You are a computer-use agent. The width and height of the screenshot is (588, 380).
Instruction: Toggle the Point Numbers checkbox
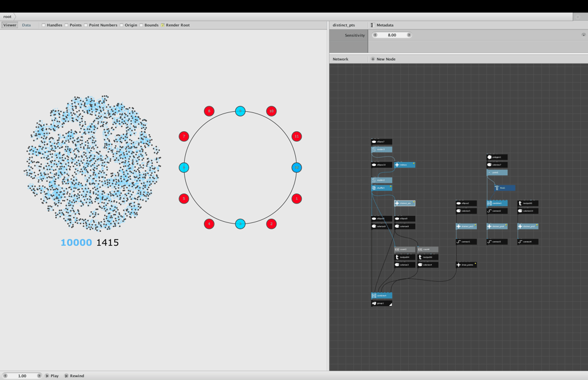tap(86, 25)
